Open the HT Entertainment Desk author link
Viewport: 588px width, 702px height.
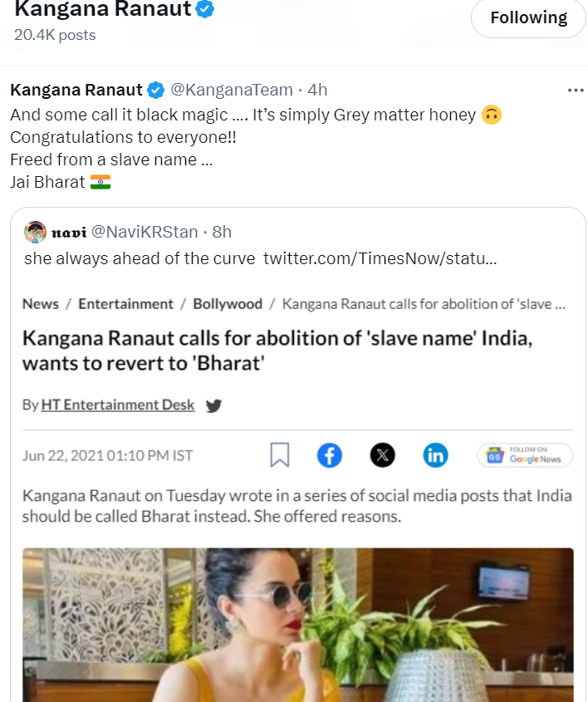[x=117, y=405]
